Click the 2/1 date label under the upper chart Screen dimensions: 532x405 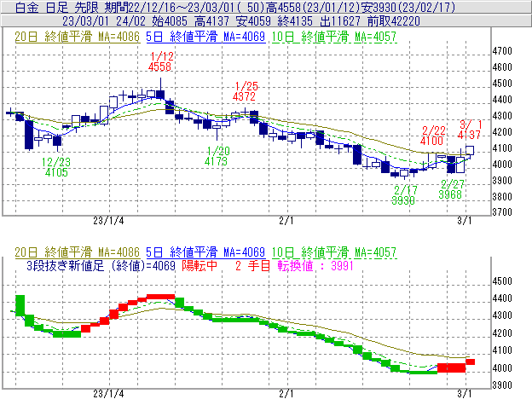coord(286,221)
